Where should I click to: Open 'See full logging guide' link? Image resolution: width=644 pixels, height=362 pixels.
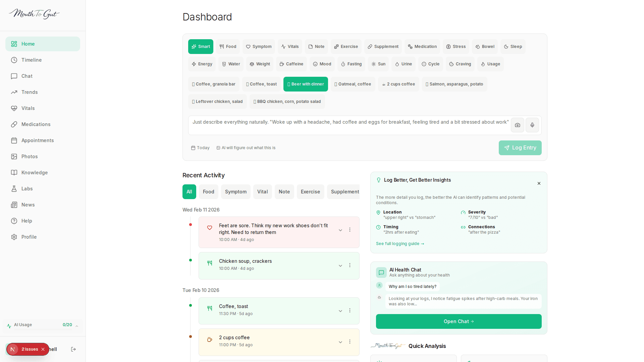400,244
